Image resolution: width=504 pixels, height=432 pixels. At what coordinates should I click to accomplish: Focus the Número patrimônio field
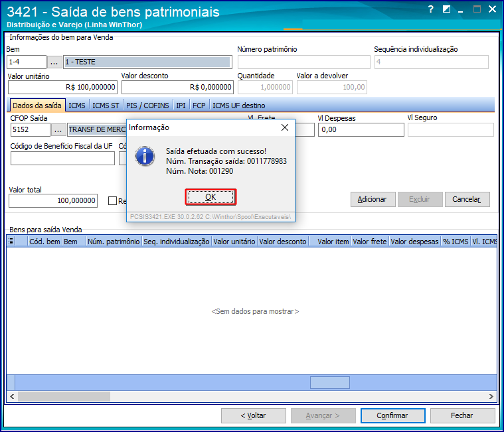(x=303, y=62)
